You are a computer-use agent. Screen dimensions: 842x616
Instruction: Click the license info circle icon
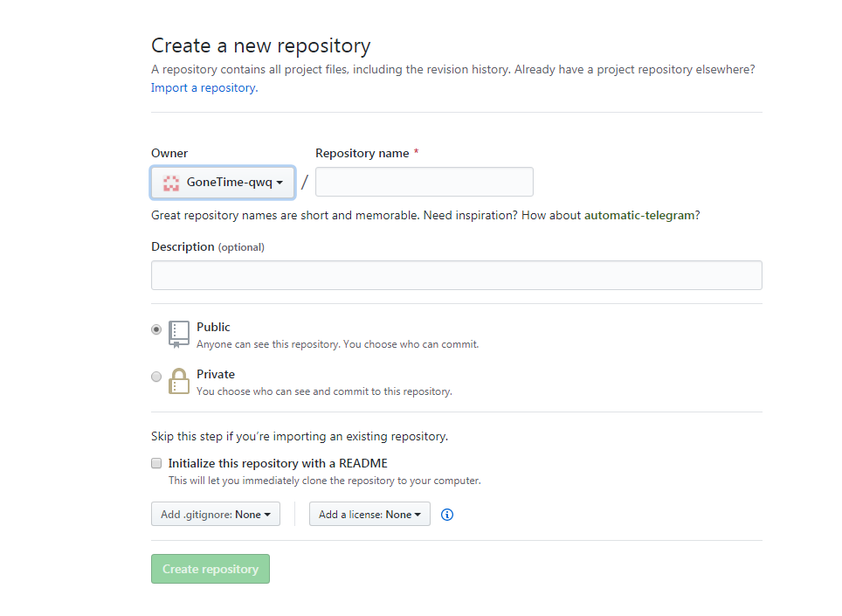pos(447,515)
